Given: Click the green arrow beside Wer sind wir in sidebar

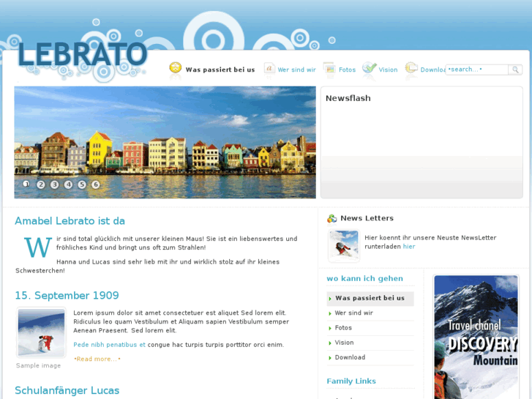Looking at the screenshot, I should click(x=330, y=313).
